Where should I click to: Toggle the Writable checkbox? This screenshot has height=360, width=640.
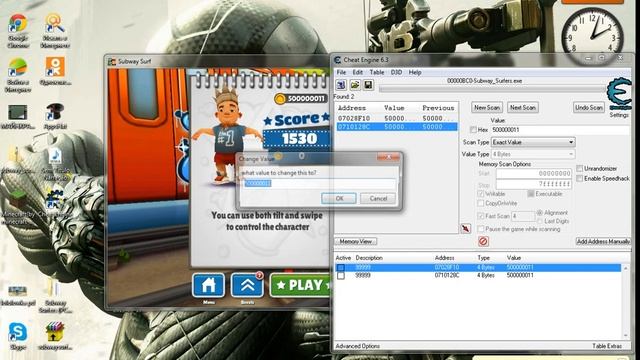481,194
